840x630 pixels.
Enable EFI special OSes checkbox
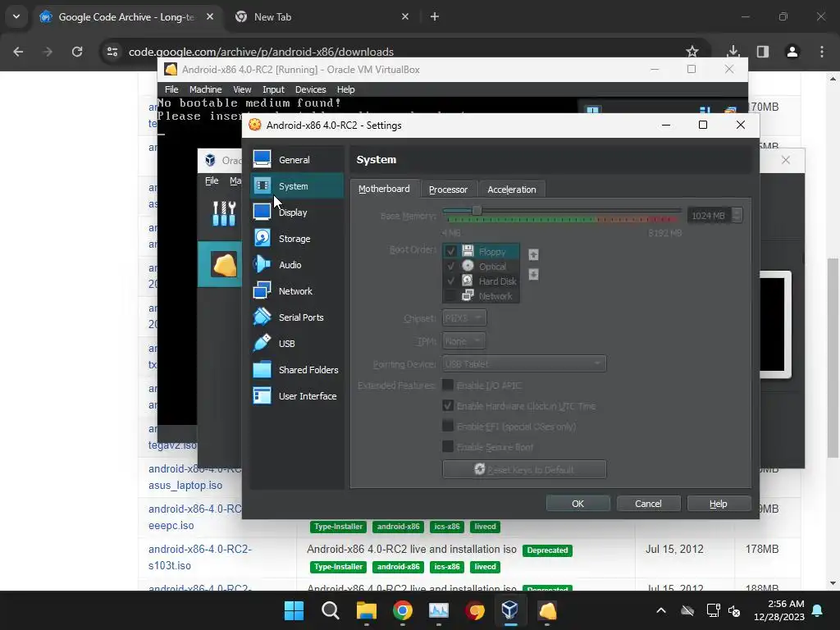448,426
